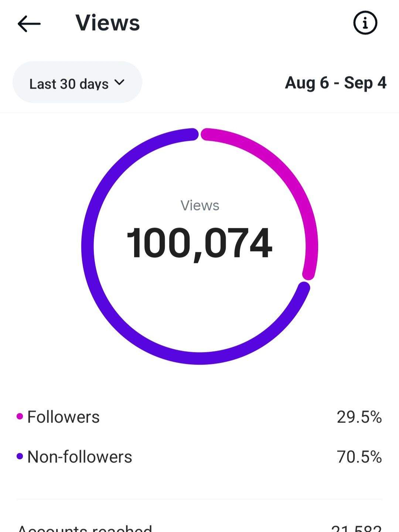Screen dimensions: 399x532
Task: Open the info circle icon
Action: (365, 23)
